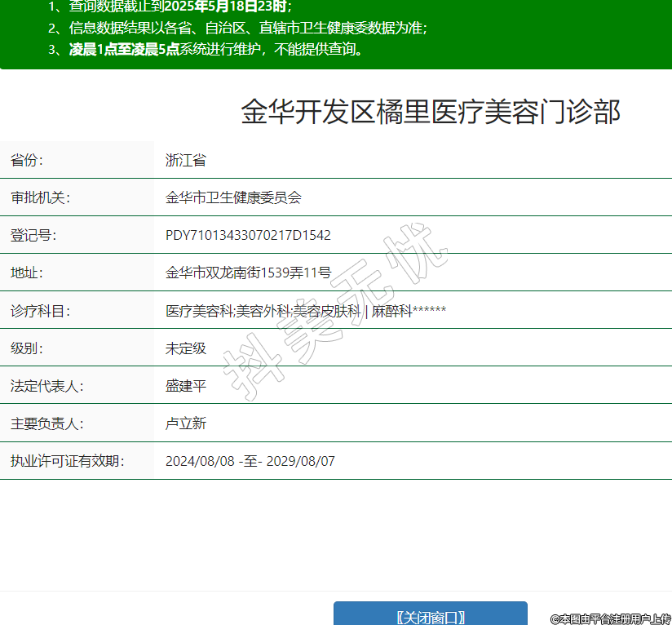Click the province value 浙江省
The width and height of the screenshot is (672, 625).
click(x=185, y=160)
